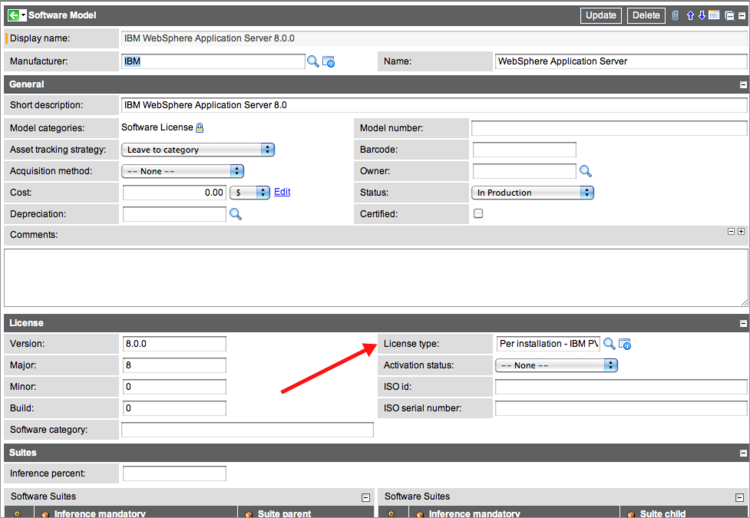Collapse the Suites section

click(743, 453)
